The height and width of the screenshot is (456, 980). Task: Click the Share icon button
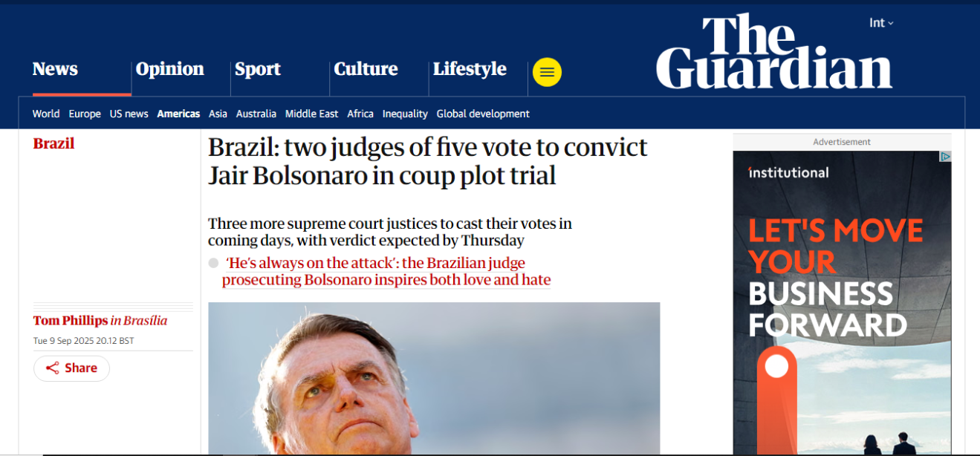[71, 368]
